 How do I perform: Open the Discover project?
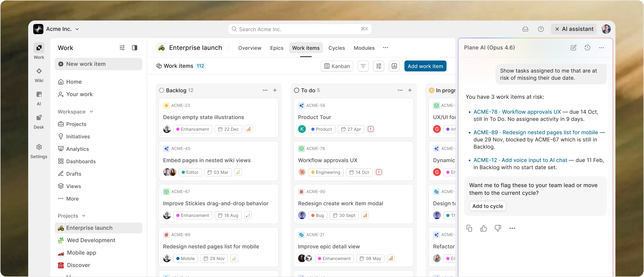[x=98, y=265]
